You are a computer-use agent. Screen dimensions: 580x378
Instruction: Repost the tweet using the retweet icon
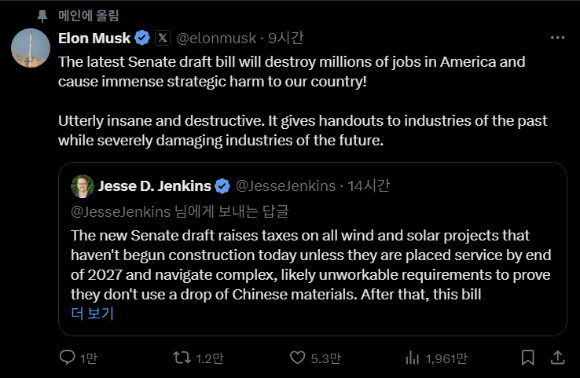click(x=182, y=358)
